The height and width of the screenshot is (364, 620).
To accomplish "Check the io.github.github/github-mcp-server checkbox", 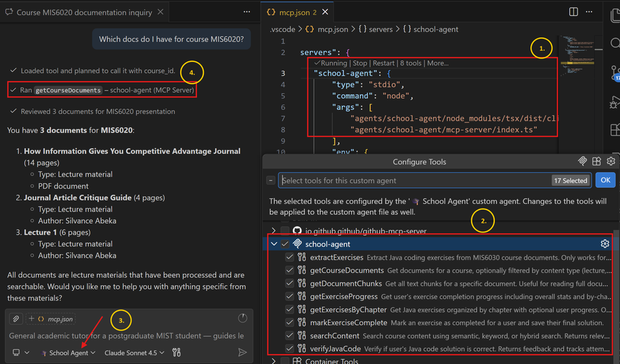I will 285,230.
